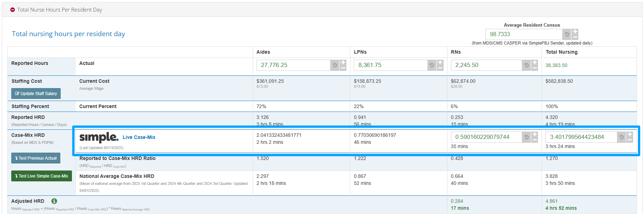Reset the Aides reported hours value
Screen dimensions: 644x214
334,65
